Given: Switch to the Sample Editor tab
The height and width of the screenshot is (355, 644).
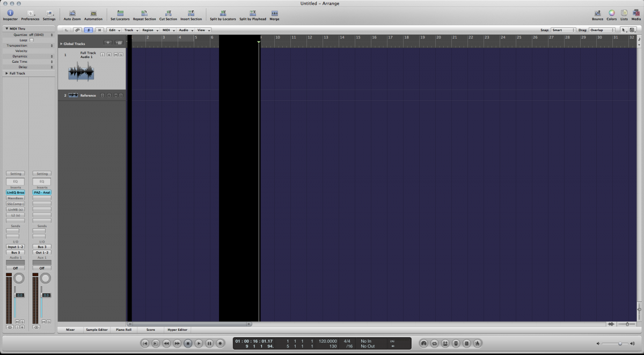Looking at the screenshot, I should pos(97,330).
